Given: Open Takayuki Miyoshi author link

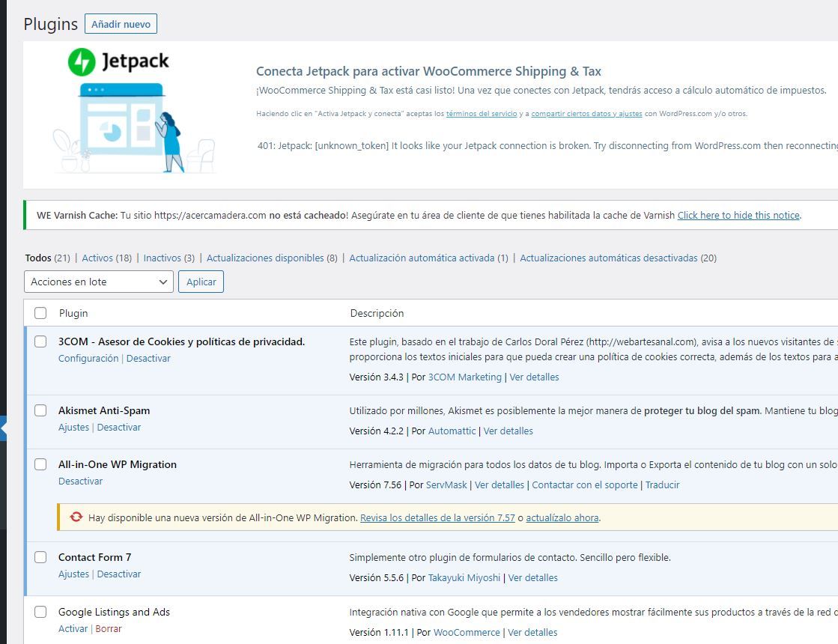Looking at the screenshot, I should pyautogui.click(x=464, y=578).
